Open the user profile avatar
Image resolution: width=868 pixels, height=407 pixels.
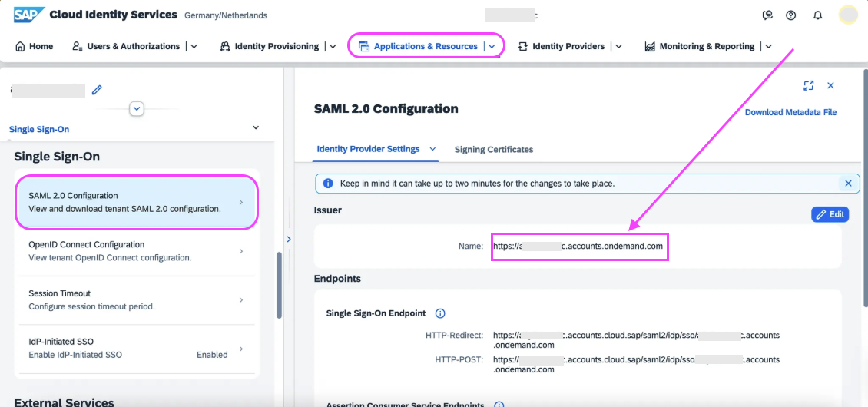click(848, 15)
